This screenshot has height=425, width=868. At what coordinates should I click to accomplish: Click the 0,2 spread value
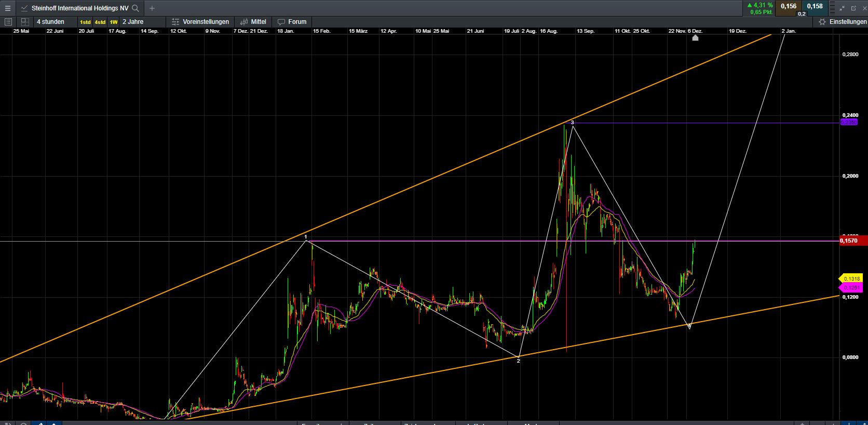[x=802, y=14]
